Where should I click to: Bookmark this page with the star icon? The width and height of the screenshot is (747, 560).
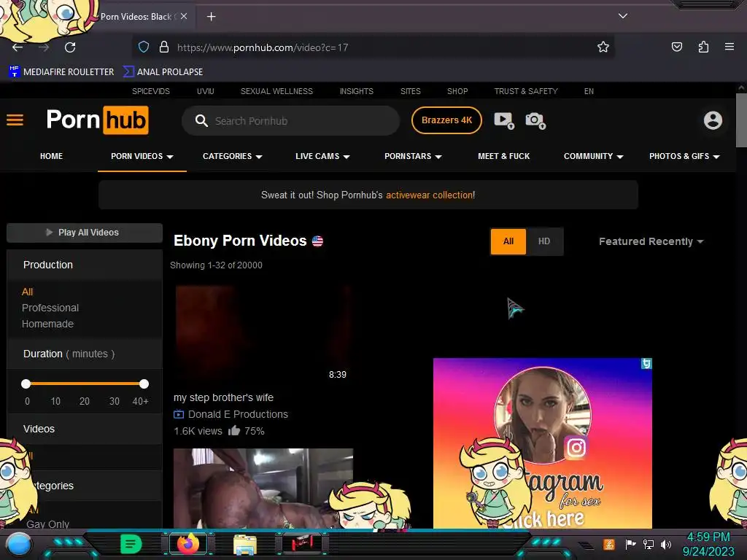[x=603, y=47]
